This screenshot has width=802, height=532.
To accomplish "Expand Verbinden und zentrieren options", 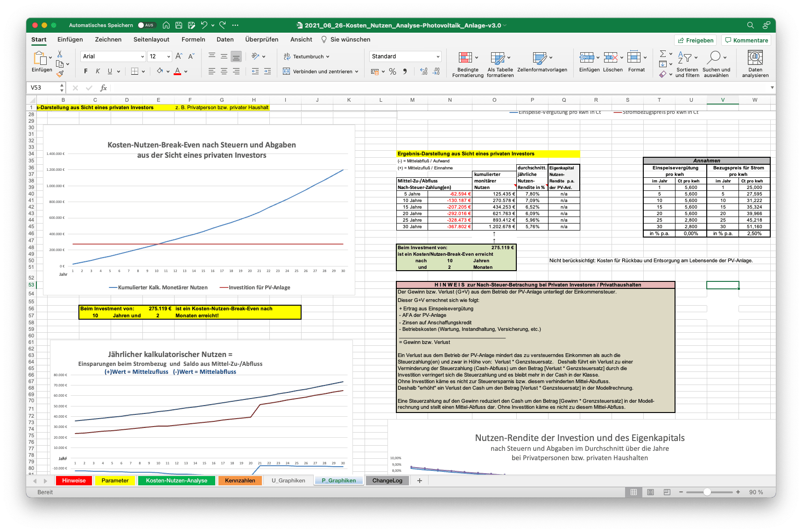I will point(357,71).
